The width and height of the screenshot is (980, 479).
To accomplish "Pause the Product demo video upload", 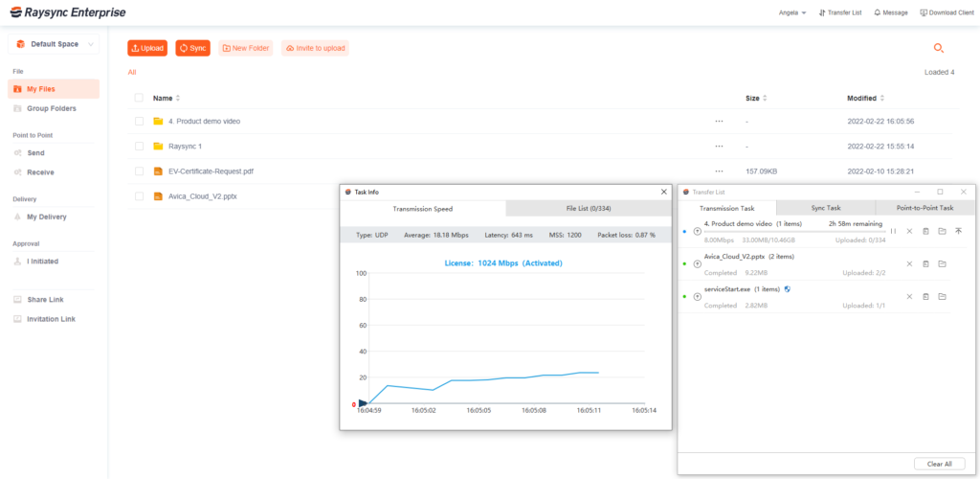I will (x=893, y=231).
